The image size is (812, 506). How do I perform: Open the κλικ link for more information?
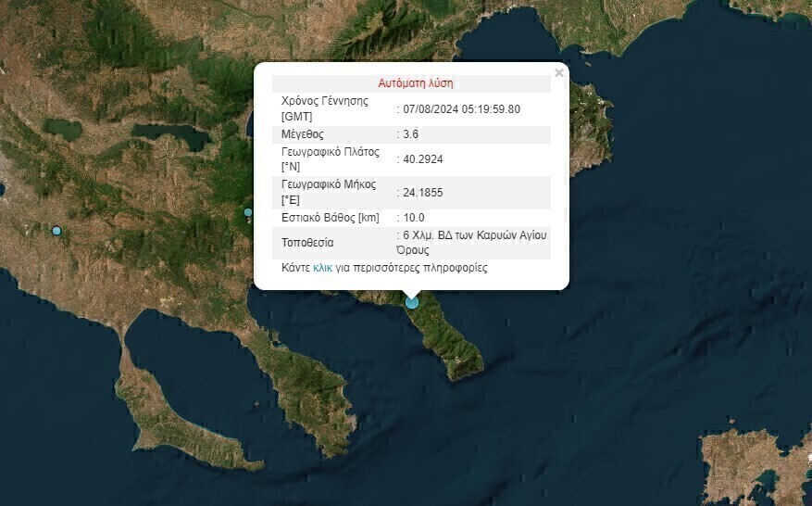coord(322,268)
